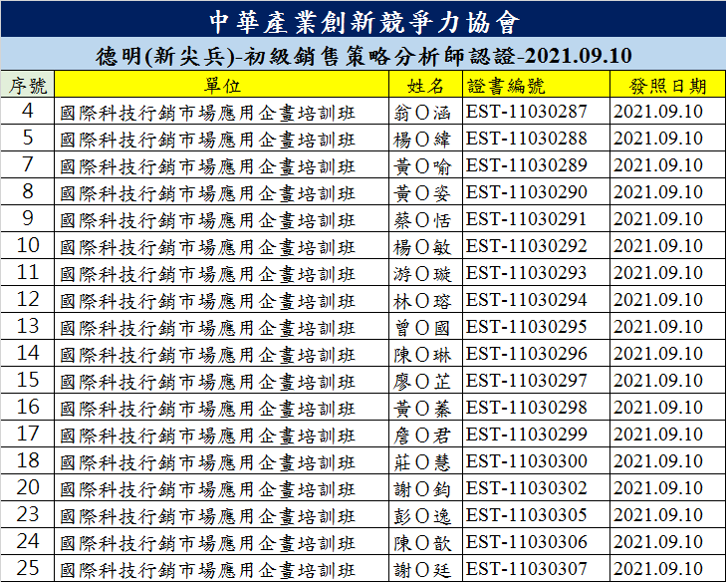This screenshot has height=583, width=728.
Task: Click the name 黃O蓁
Action: coord(422,410)
